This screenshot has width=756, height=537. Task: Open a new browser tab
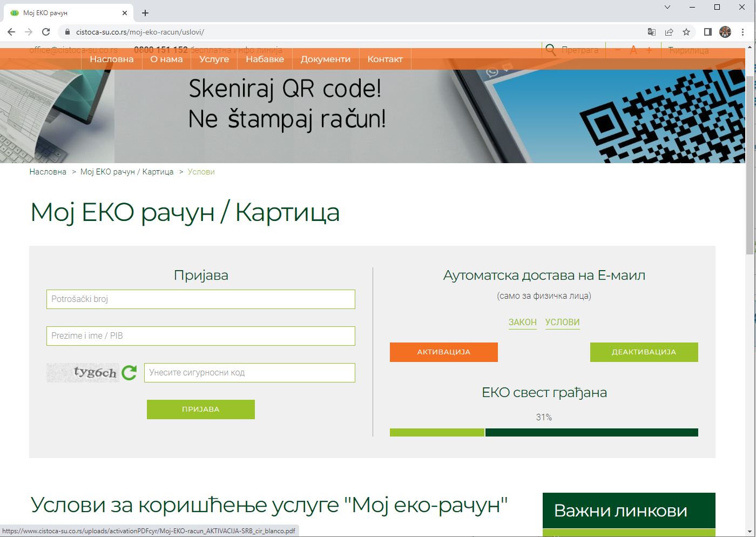coord(145,13)
